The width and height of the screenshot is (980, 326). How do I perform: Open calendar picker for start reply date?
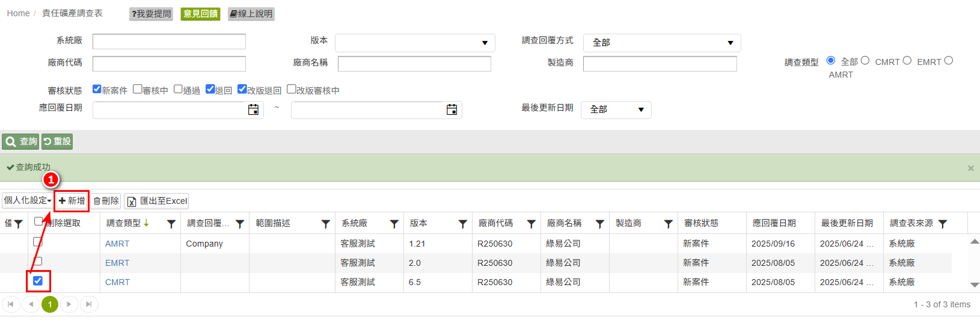click(253, 109)
